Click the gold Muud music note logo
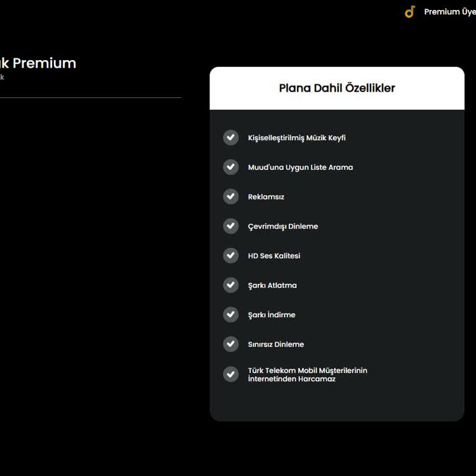 coord(410,12)
